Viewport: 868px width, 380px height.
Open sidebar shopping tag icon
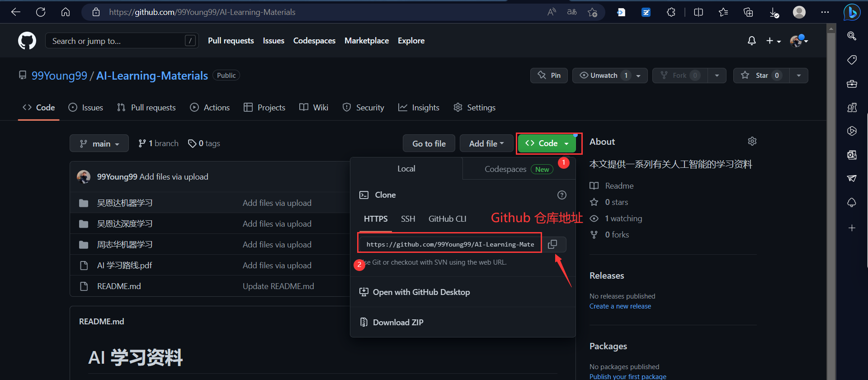click(852, 60)
